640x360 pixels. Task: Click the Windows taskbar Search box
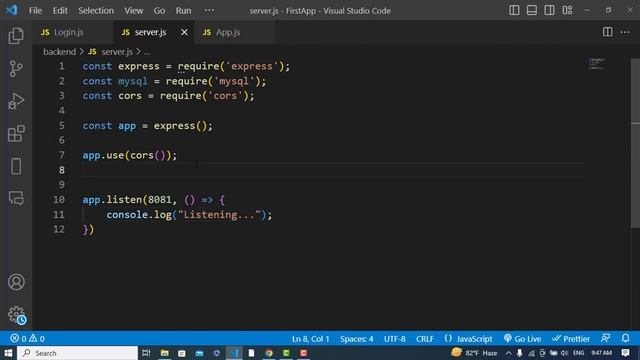[78, 353]
